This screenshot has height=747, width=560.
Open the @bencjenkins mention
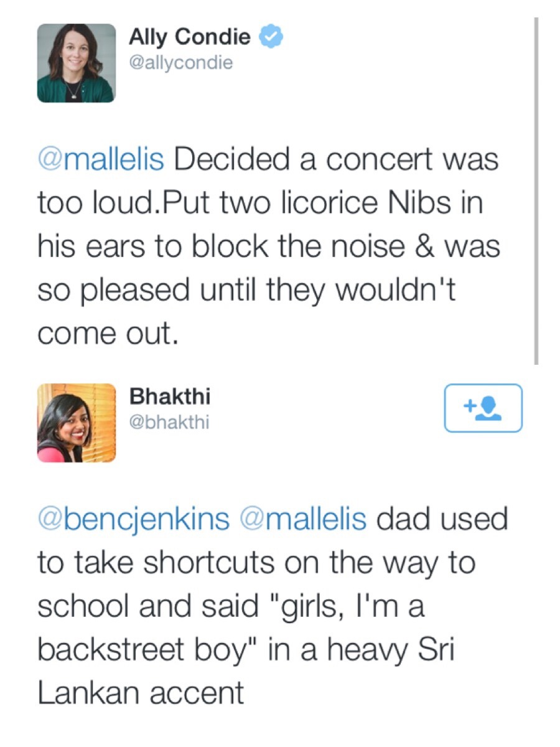[x=133, y=519]
